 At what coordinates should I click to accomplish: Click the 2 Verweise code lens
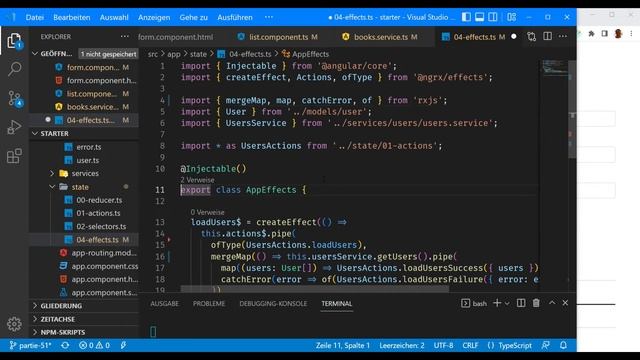click(198, 180)
